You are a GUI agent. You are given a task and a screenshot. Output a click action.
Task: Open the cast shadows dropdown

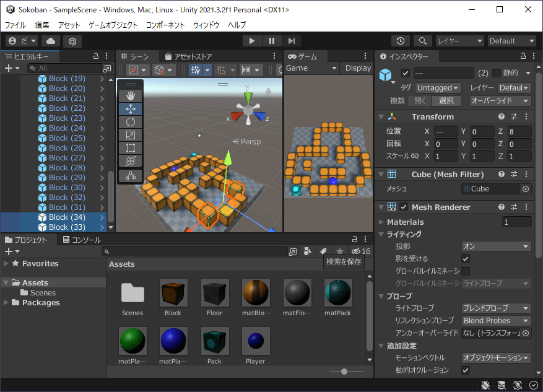point(496,246)
